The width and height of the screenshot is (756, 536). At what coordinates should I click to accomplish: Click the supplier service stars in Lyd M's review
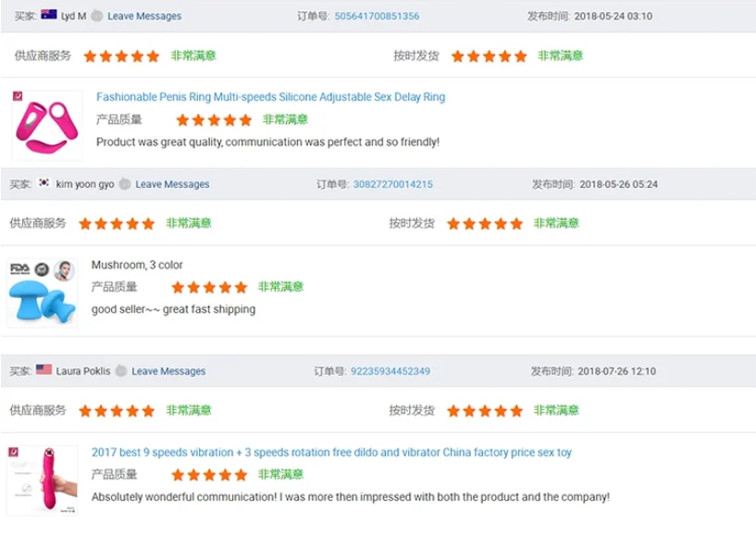click(x=121, y=56)
